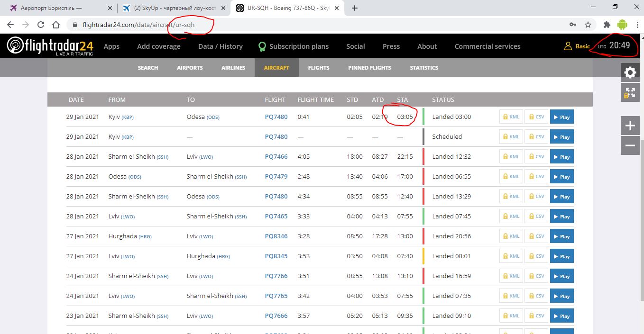Bookmark this page with the star icon
The height and width of the screenshot is (334, 644).
point(588,25)
